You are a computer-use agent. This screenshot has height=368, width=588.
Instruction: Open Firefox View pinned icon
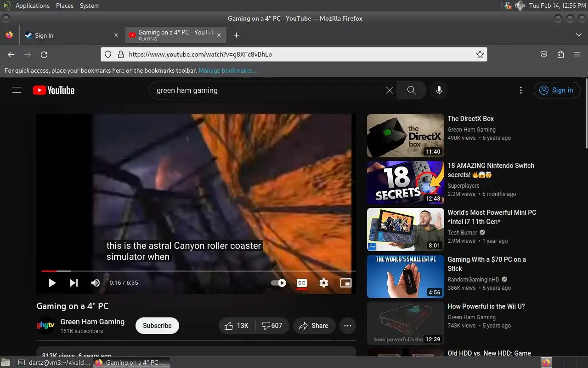(x=9, y=35)
